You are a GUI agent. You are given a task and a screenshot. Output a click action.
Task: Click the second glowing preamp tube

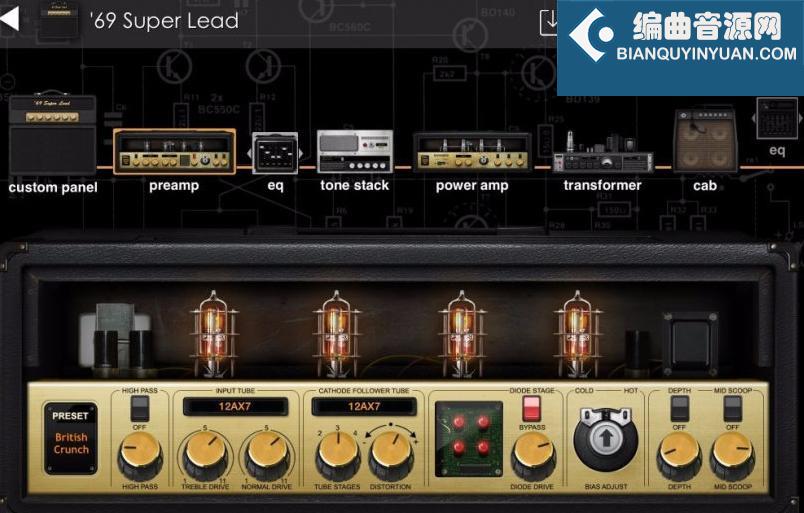tap(336, 333)
